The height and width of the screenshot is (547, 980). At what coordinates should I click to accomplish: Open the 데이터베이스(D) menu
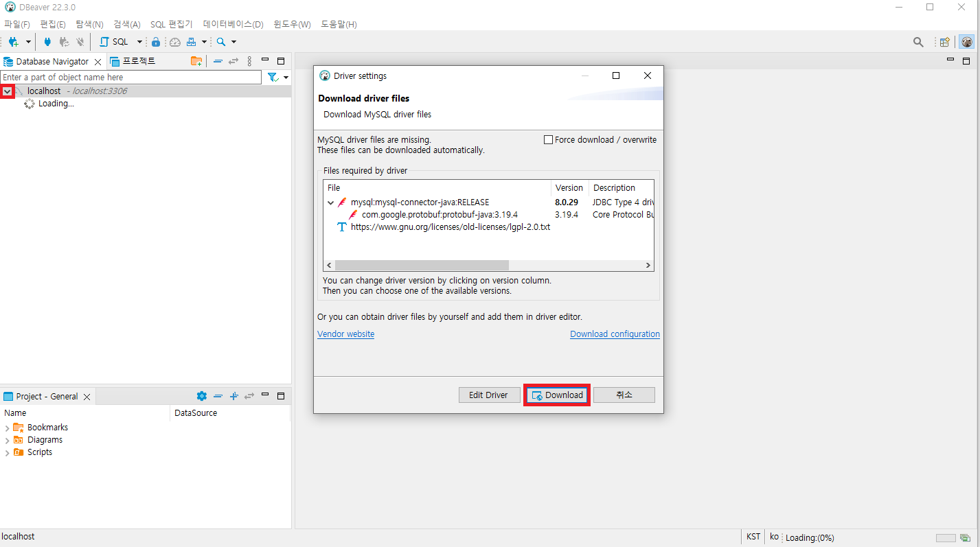click(x=233, y=24)
